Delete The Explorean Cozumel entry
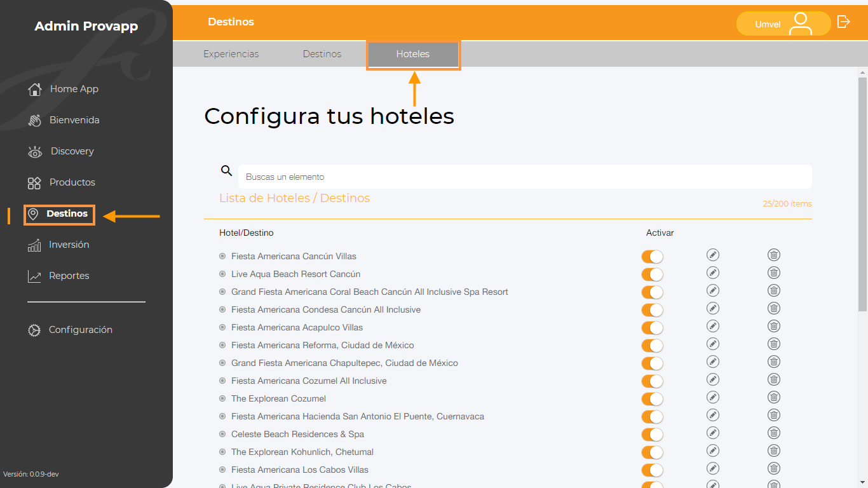Viewport: 868px width, 488px height. tap(774, 397)
